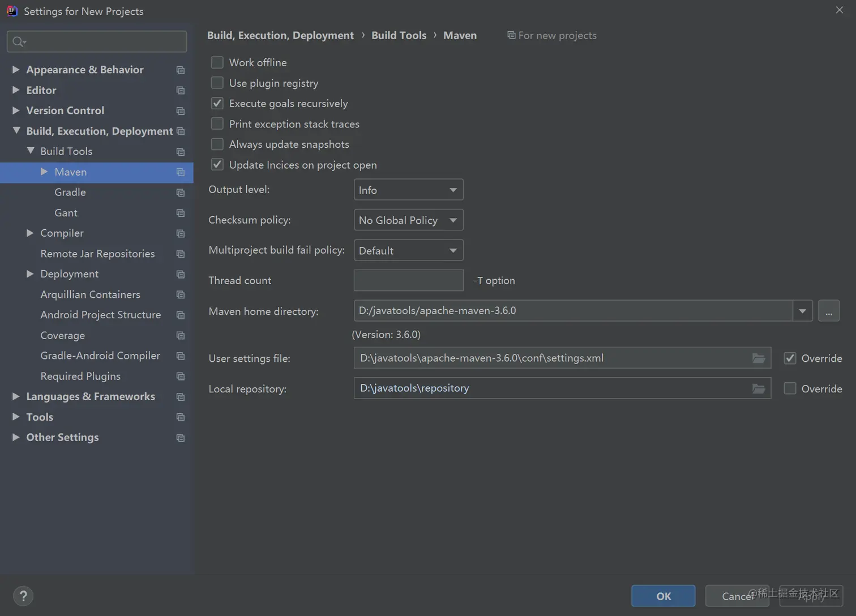Browse folder icon in User settings file field
Image resolution: width=856 pixels, height=616 pixels.
point(759,358)
